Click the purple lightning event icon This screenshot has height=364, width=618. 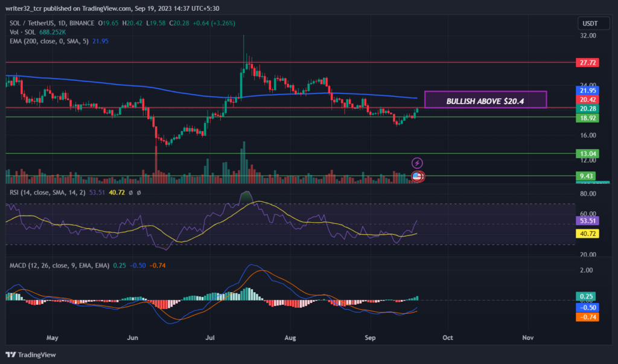tap(417, 163)
